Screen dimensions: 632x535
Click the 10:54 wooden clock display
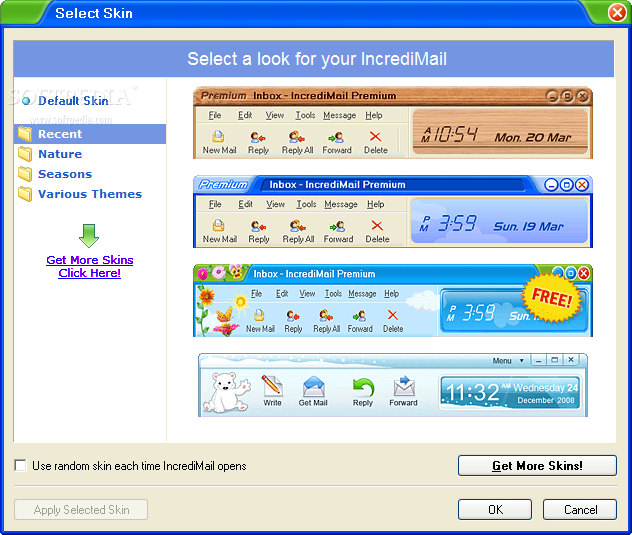tap(450, 134)
